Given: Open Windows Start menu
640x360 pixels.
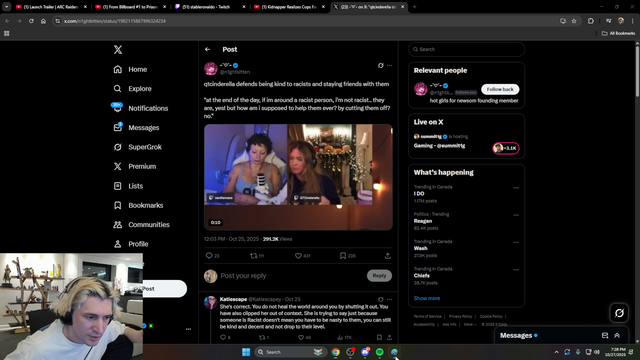Looking at the screenshot, I should (246, 352).
